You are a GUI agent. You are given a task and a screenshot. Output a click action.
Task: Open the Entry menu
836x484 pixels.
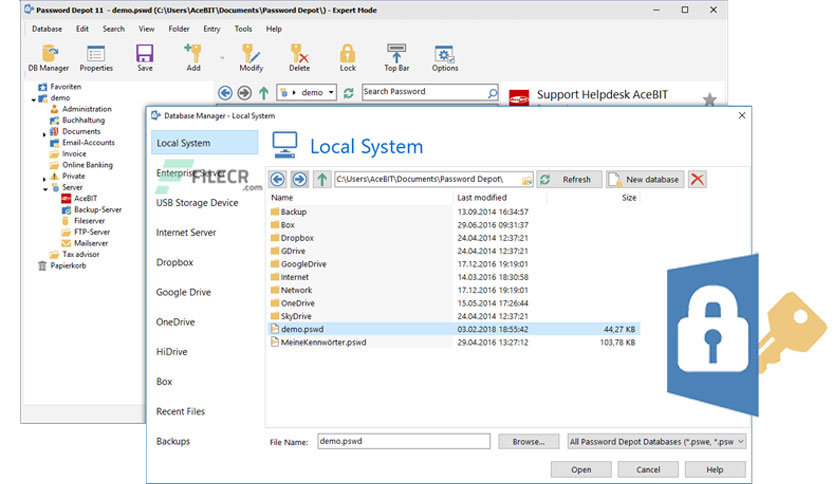[212, 29]
